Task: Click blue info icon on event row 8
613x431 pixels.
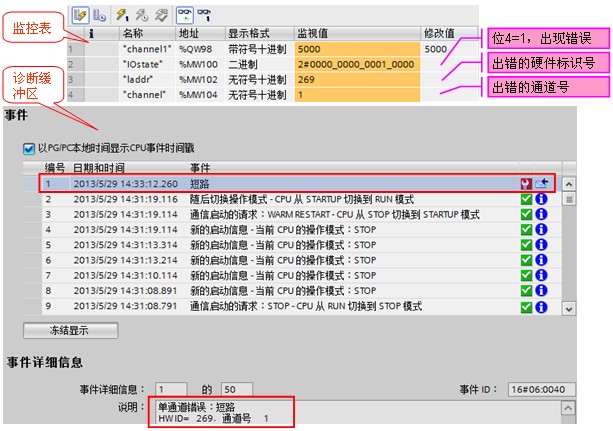Action: (541, 291)
